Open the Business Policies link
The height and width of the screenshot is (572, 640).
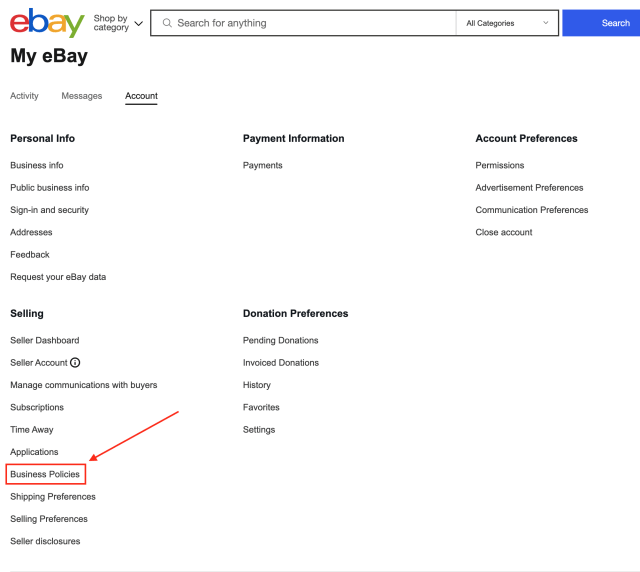click(x=45, y=474)
